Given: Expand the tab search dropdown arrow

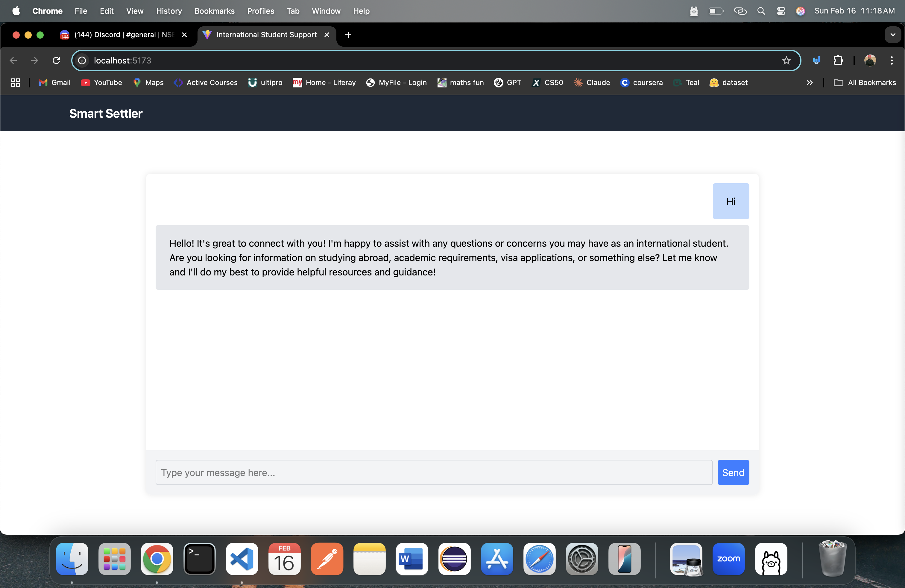Looking at the screenshot, I should coord(892,35).
